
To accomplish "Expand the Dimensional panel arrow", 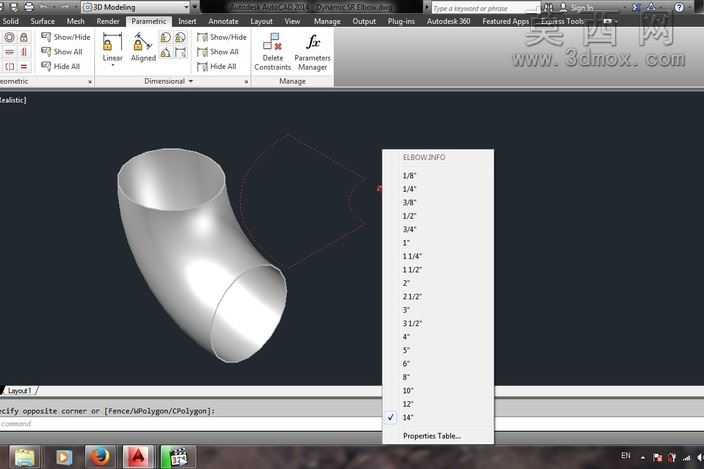I will [191, 81].
